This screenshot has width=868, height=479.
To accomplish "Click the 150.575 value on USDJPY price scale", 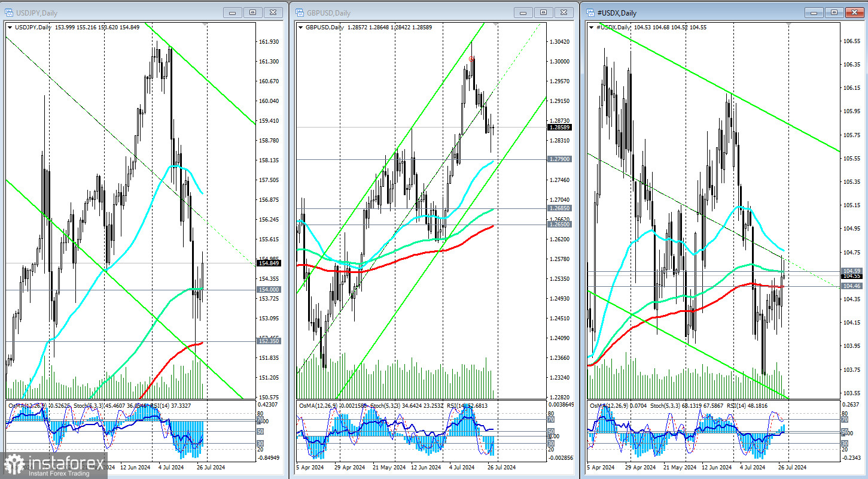I will (268, 397).
